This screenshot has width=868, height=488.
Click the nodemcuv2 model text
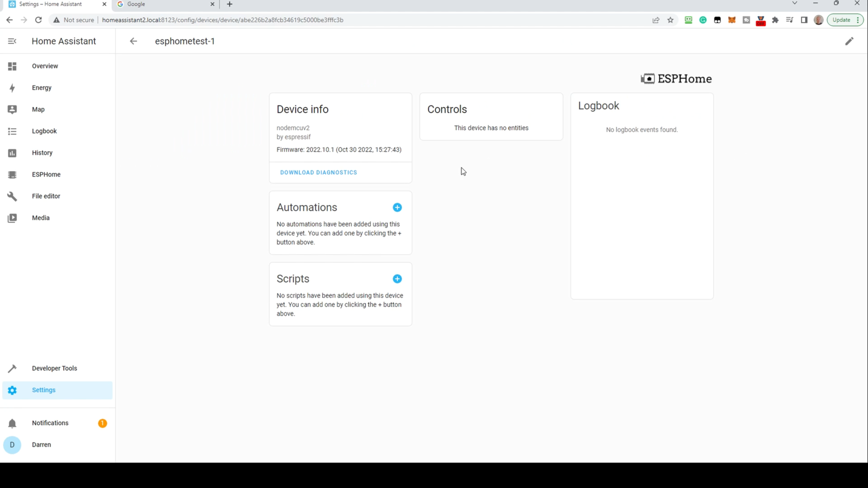[293, 128]
